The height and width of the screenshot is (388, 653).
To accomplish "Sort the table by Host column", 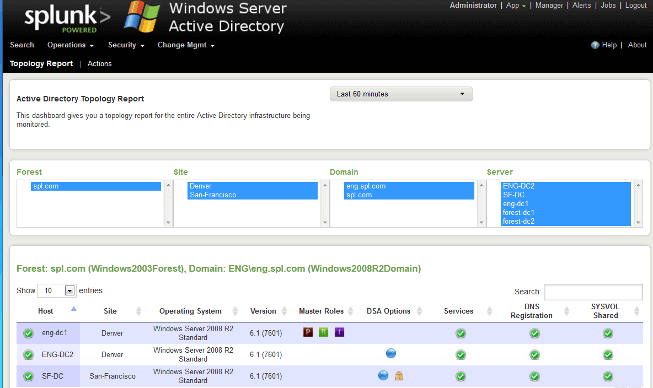I will (x=46, y=311).
